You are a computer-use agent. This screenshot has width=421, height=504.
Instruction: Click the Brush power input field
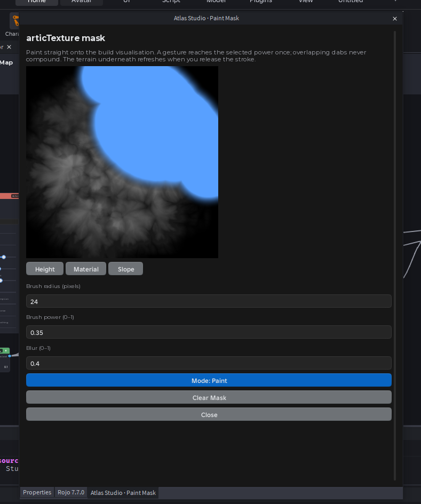point(209,332)
